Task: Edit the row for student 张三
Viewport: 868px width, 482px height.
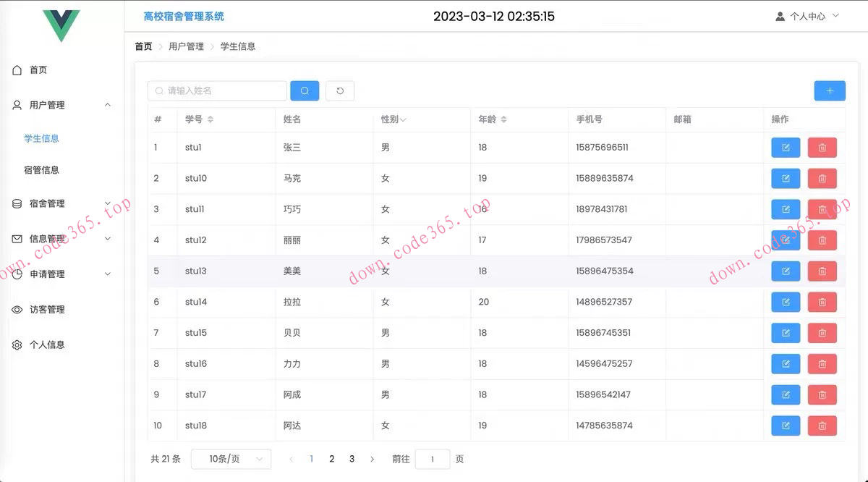Action: click(x=786, y=148)
